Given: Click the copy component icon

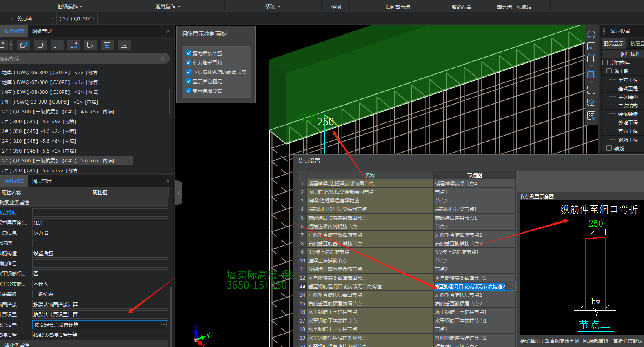Looking at the screenshot, I should [x=24, y=45].
